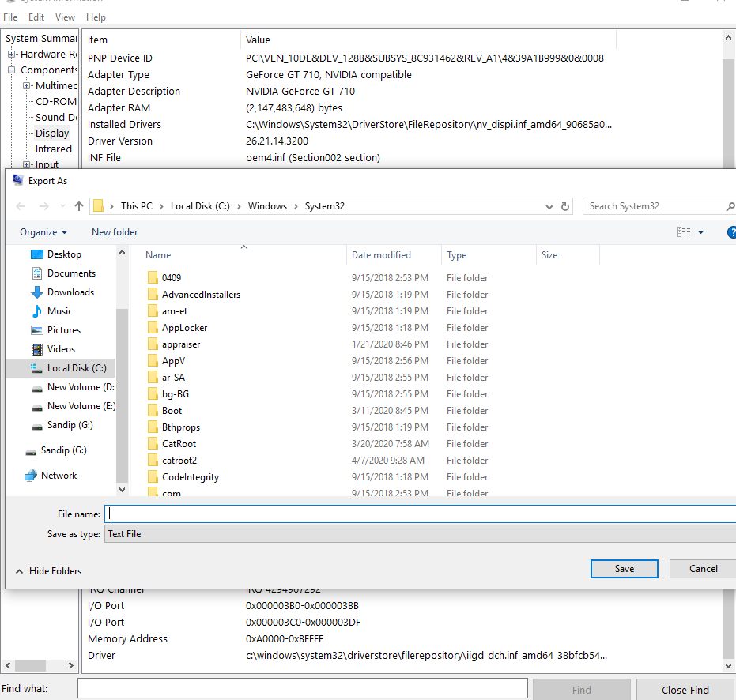
Task: Open the Downloads folder in sidebar
Action: pos(70,292)
